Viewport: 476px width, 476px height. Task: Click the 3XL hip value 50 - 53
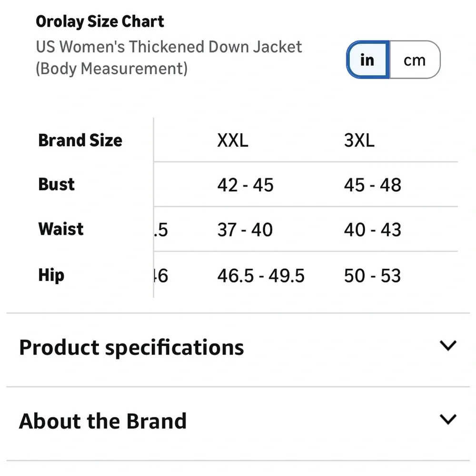pos(372,276)
